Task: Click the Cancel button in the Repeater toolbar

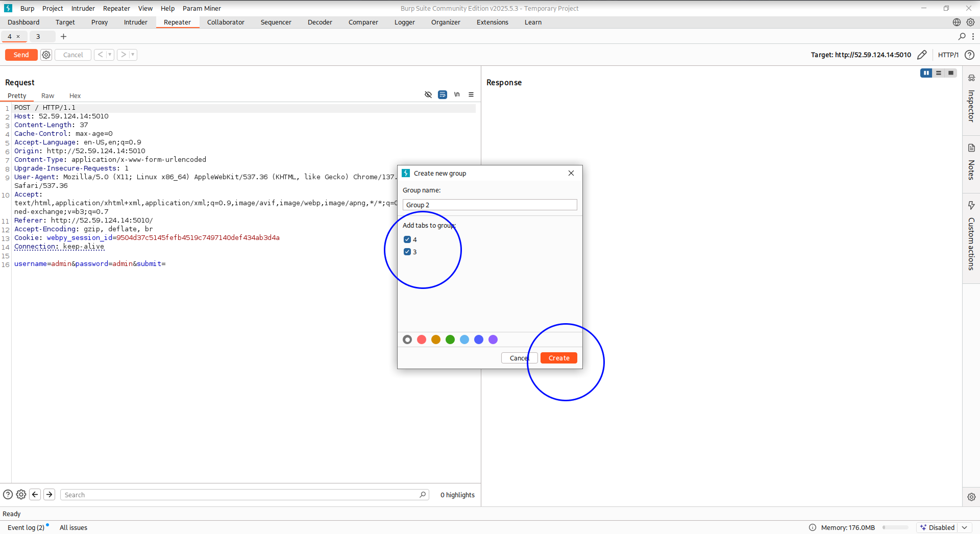Action: click(73, 55)
